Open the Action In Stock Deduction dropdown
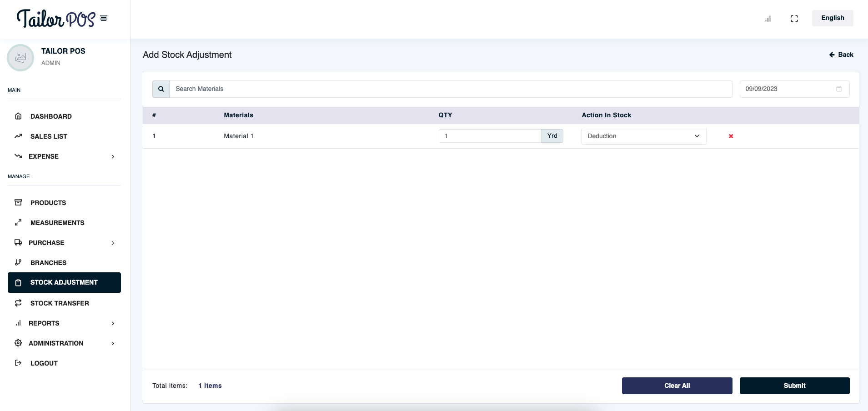Screen dimensions: 868x411 click(x=643, y=136)
